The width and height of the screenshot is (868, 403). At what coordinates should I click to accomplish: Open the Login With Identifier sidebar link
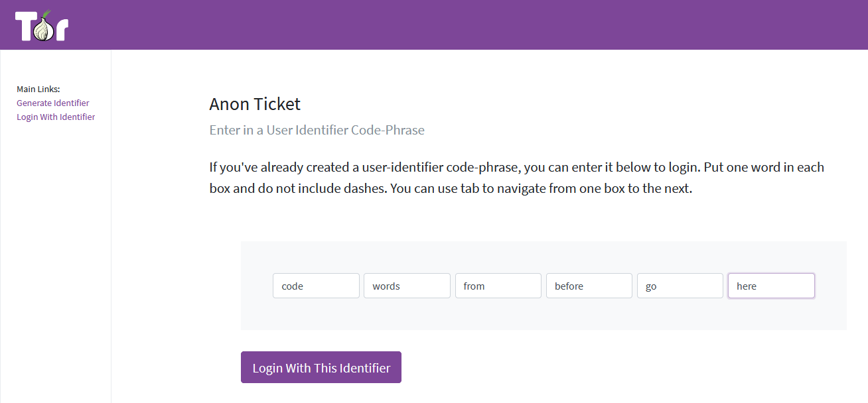(x=56, y=117)
